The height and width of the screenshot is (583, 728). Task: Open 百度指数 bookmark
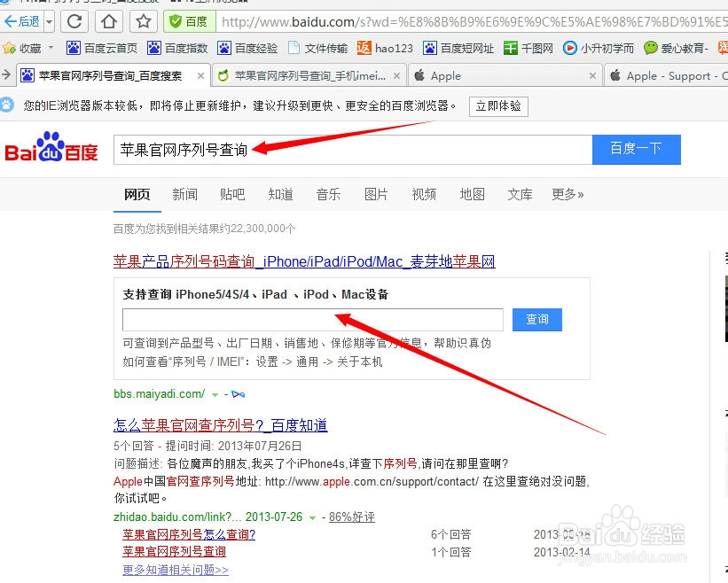(x=177, y=48)
